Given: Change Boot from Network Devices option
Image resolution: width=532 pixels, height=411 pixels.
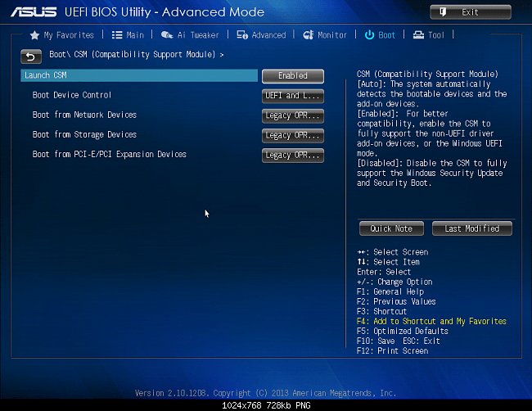Looking at the screenshot, I should tap(293, 115).
